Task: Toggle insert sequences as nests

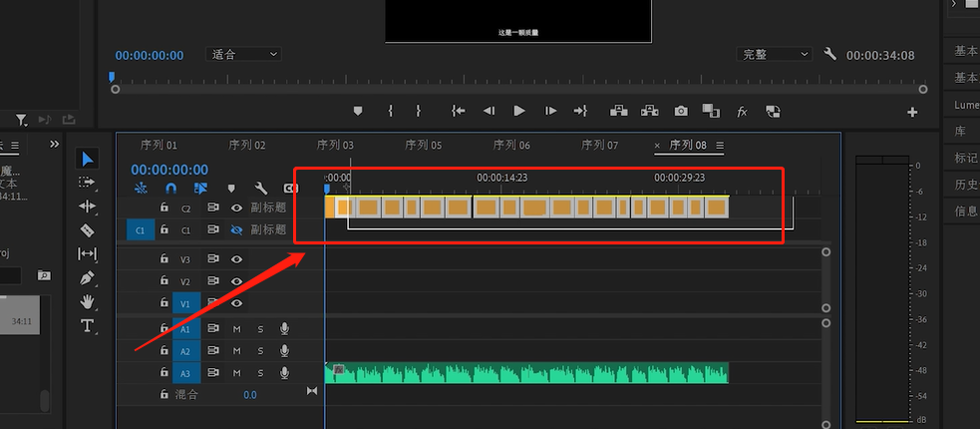Action: tap(141, 188)
